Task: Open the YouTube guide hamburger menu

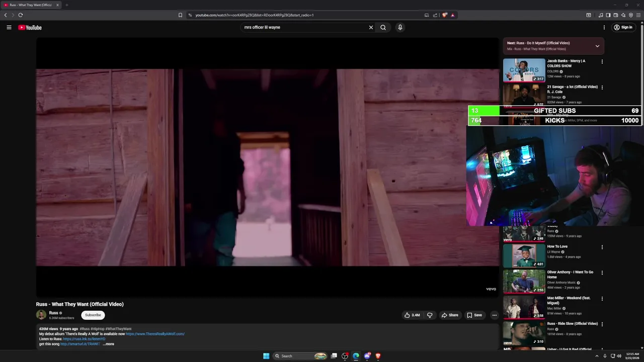Action: tap(9, 28)
